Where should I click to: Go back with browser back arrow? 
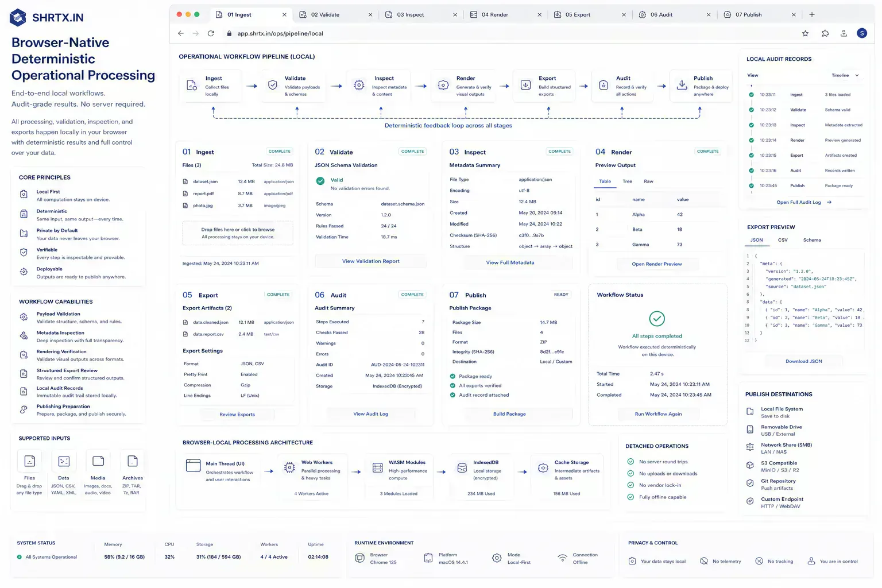pyautogui.click(x=181, y=33)
